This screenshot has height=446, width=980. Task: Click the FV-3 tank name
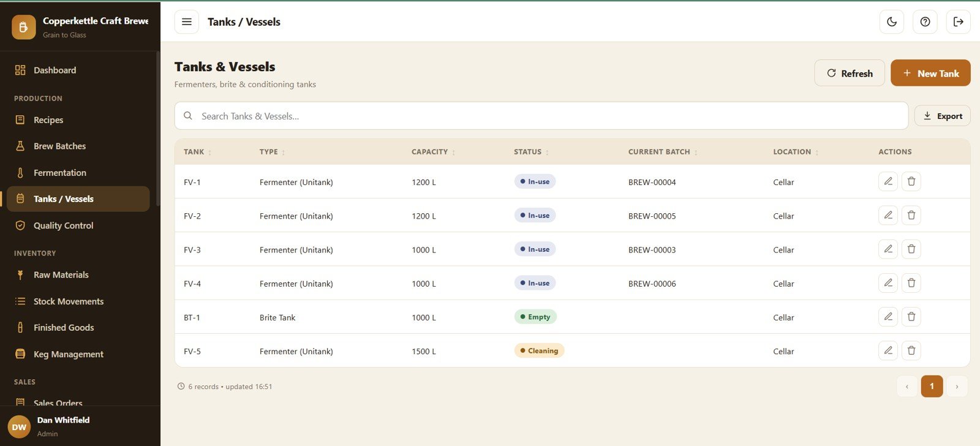point(192,250)
